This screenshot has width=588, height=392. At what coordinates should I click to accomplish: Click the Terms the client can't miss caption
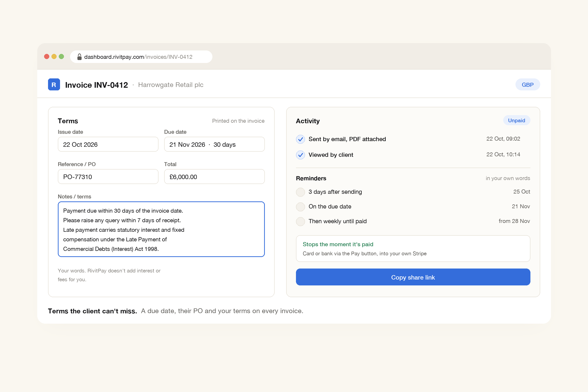(93, 311)
